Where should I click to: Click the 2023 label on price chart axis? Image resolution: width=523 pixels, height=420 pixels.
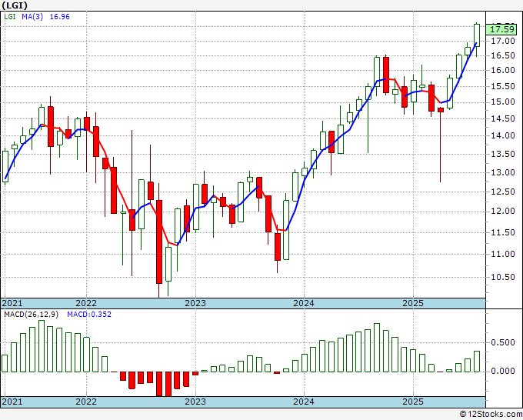195,303
